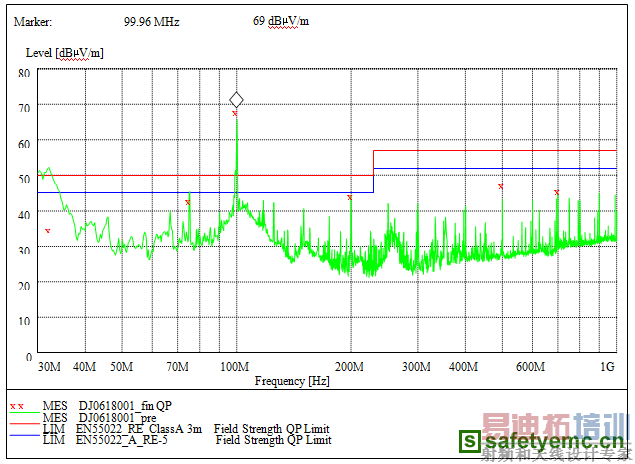Click legend entry EN55022_A_RE-5
Viewport: 635px width, 464px height.
tap(121, 440)
